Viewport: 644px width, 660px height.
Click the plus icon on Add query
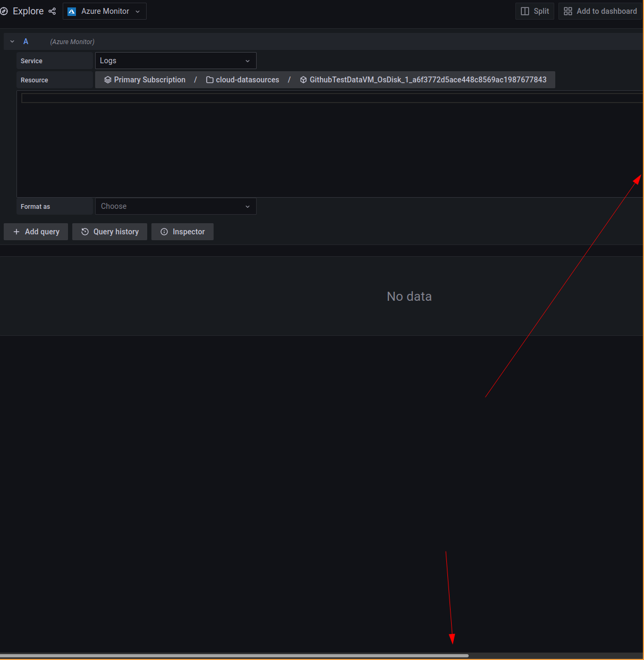tap(16, 232)
